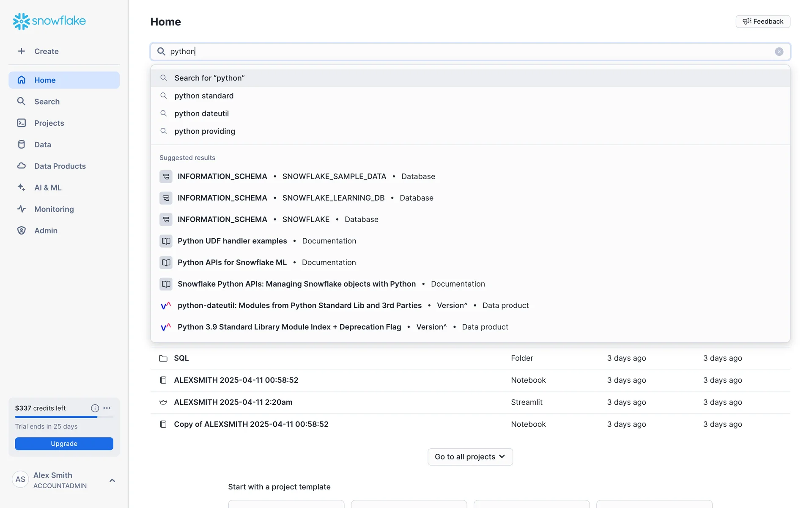This screenshot has height=508, width=812.
Task: Click the credits usage progress bar
Action: pos(64,417)
